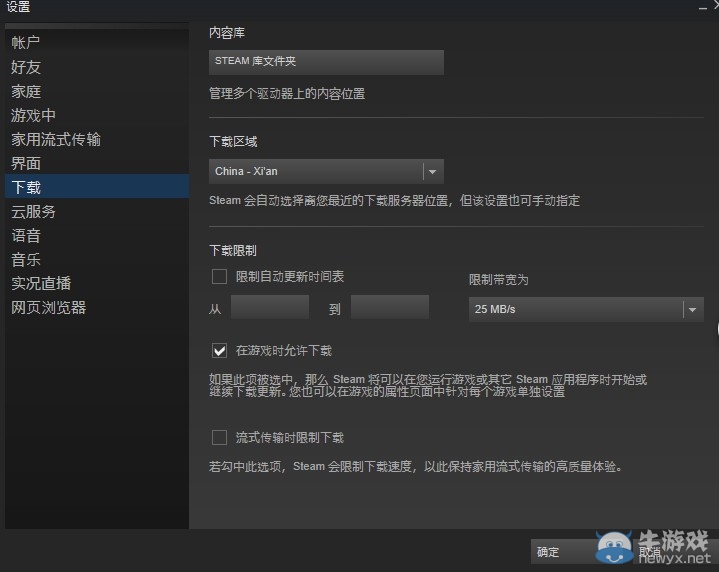Click the STEAM 库文件夹 button

[x=326, y=62]
